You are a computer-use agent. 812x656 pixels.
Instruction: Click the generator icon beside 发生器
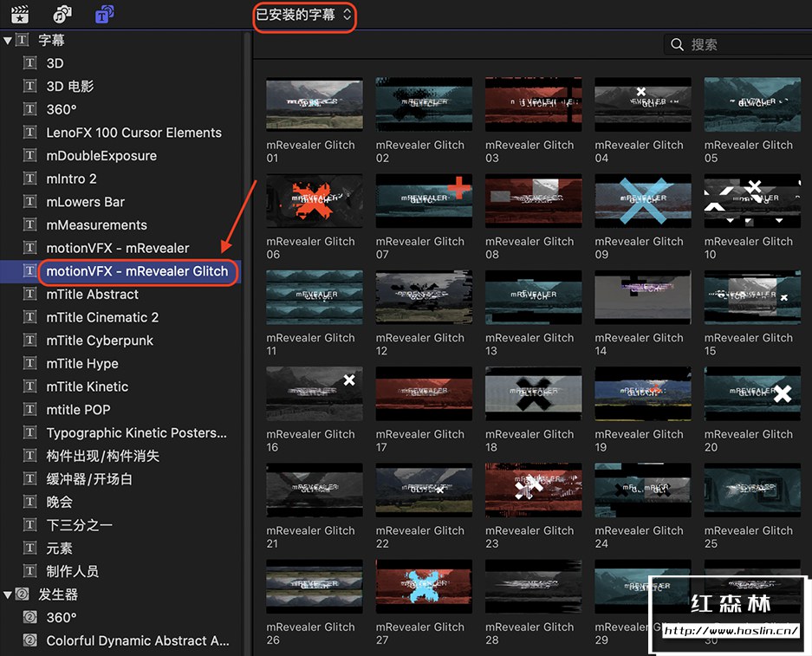(22, 594)
